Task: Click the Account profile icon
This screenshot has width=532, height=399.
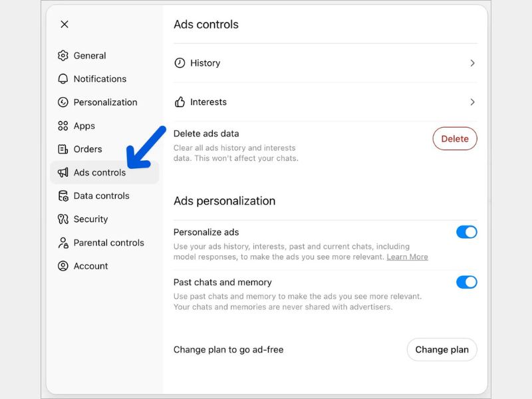Action: (x=63, y=266)
